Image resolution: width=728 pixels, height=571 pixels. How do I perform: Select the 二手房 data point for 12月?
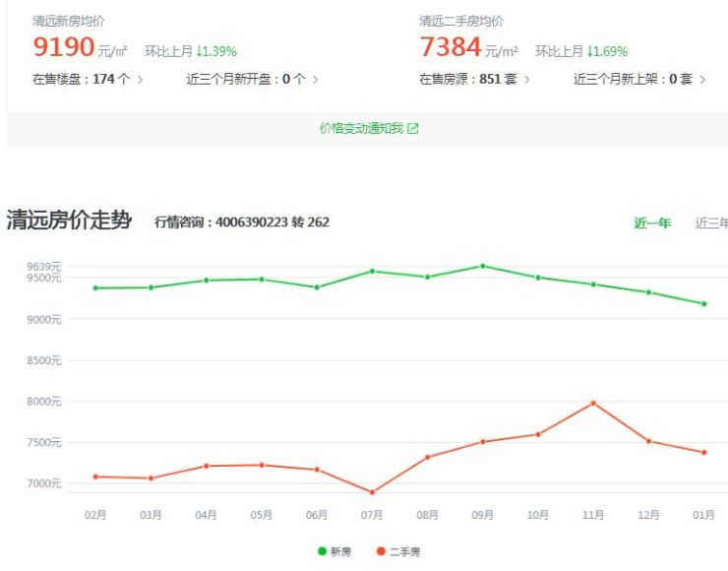tap(648, 441)
